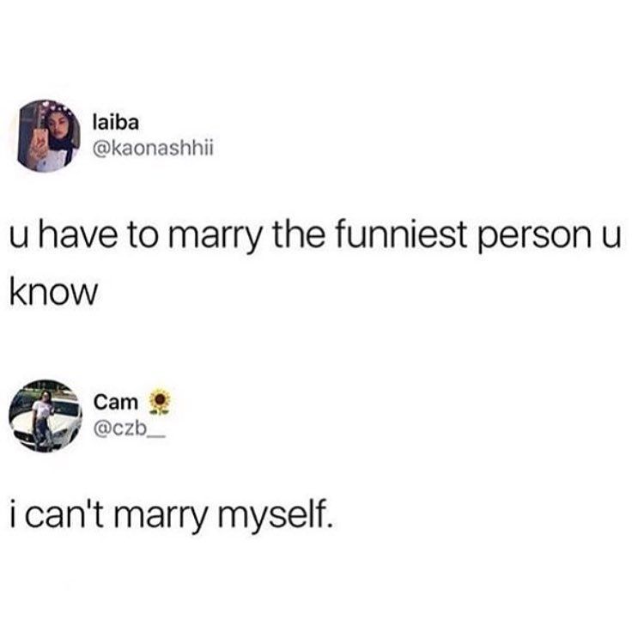Click the sunflower emoji beside Cam
644x644 pixels.
coord(160,402)
